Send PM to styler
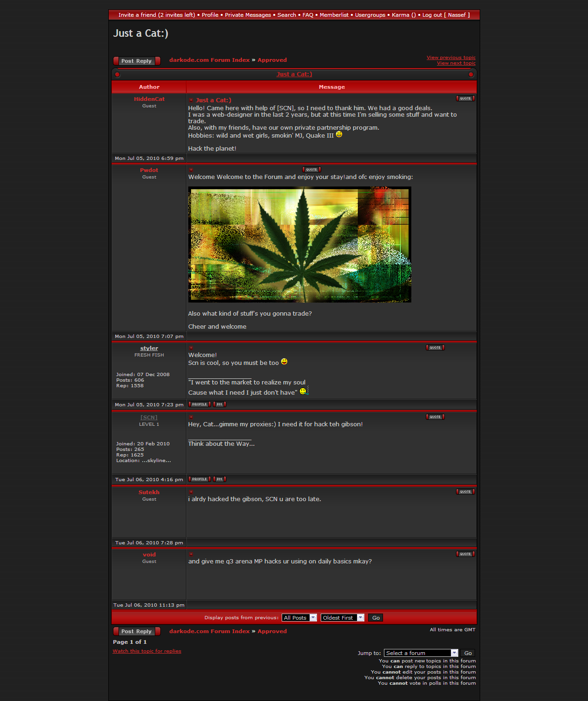This screenshot has width=588, height=701. (219, 404)
